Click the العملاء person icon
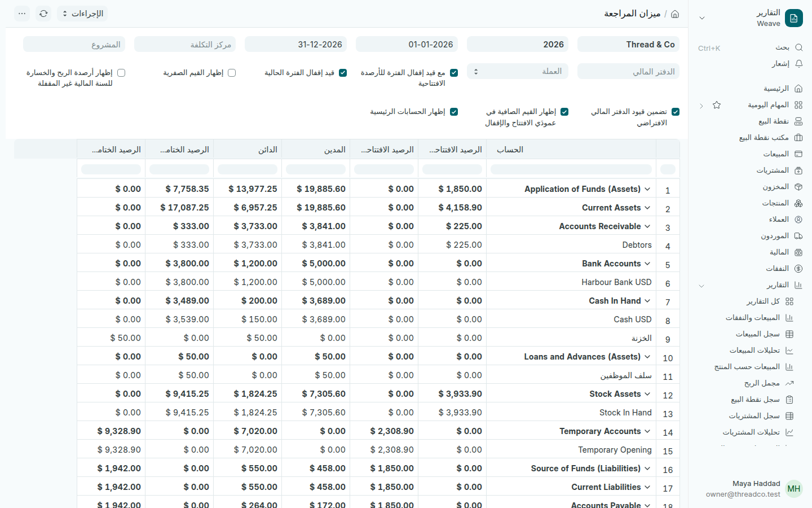 [x=798, y=220]
